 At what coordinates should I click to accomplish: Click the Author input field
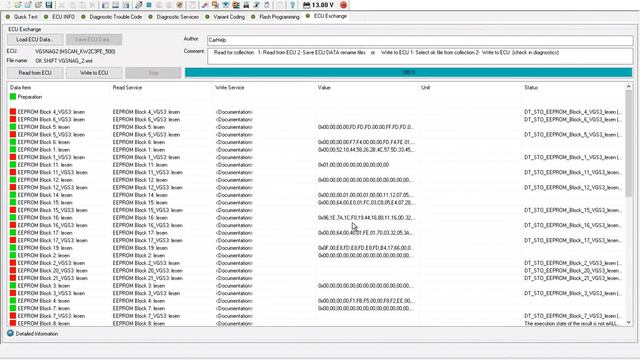point(420,40)
